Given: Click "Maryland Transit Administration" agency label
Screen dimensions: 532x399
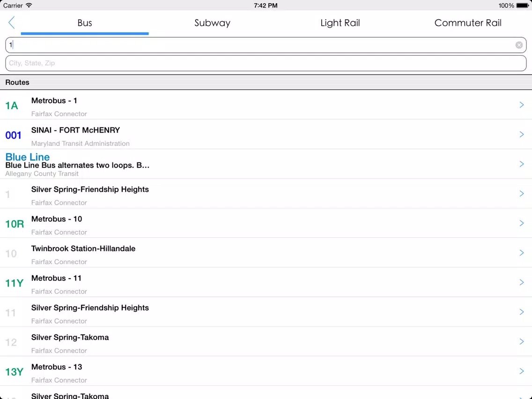Looking at the screenshot, I should coord(81,143).
